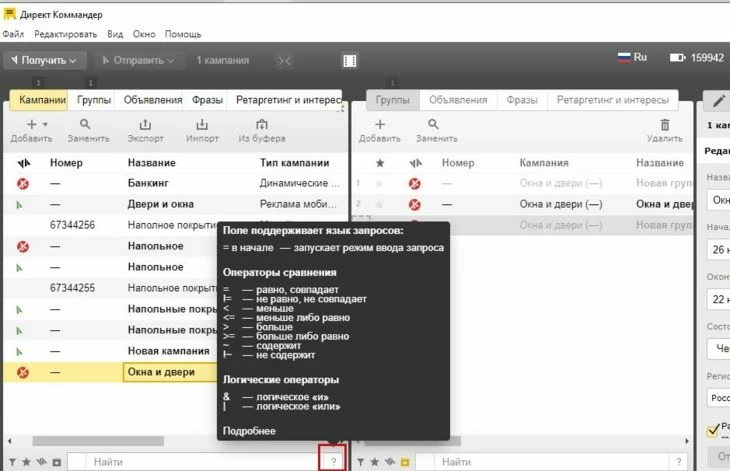Toggle status filter icon in campaigns bottom bar
This screenshot has height=471, width=730.
point(41,462)
